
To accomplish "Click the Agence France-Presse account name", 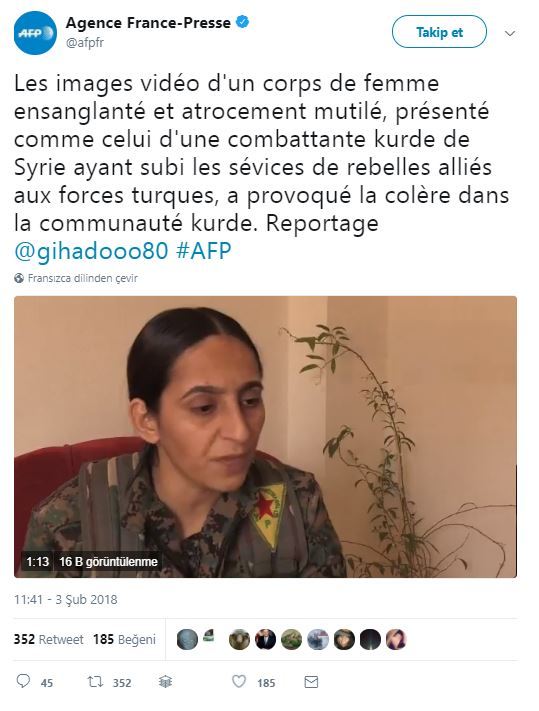I will pyautogui.click(x=148, y=22).
